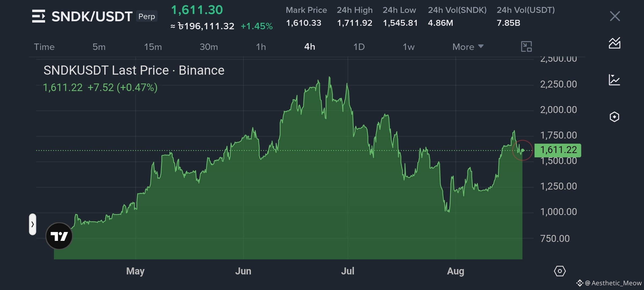Image resolution: width=644 pixels, height=290 pixels.
Task: Close the chart with the X icon
Action: click(x=615, y=16)
